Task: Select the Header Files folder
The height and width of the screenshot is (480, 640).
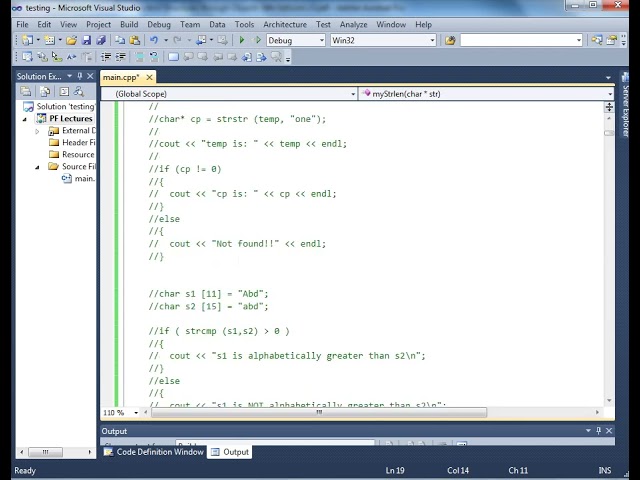Action: point(72,142)
